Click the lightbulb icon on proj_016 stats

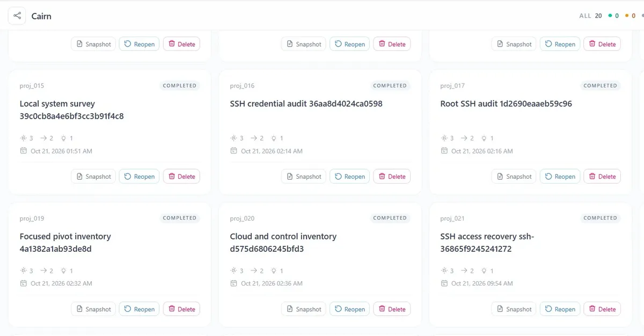click(x=274, y=138)
